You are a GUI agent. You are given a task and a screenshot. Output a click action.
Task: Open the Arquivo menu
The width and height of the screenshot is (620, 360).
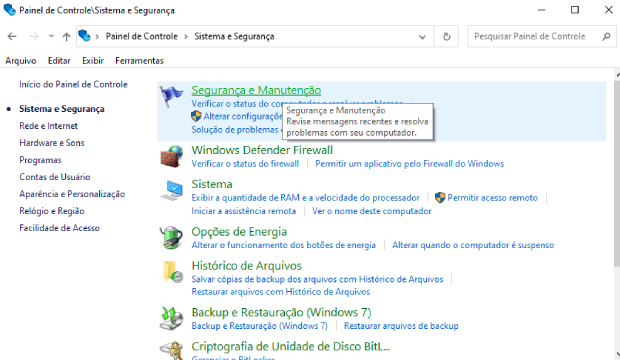point(21,61)
